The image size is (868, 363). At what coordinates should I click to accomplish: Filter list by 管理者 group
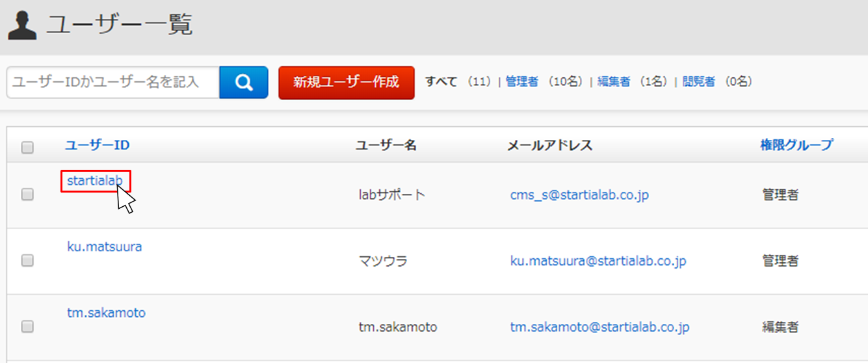pyautogui.click(x=522, y=82)
